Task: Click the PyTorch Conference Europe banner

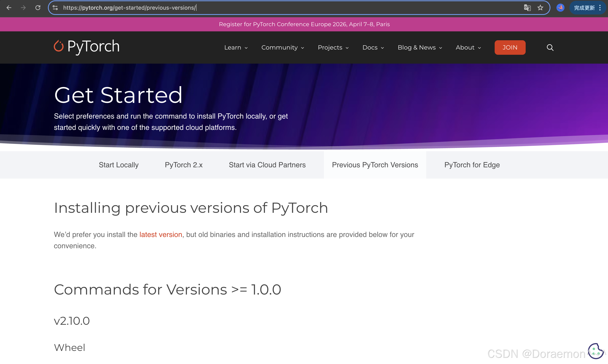Action: click(304, 24)
